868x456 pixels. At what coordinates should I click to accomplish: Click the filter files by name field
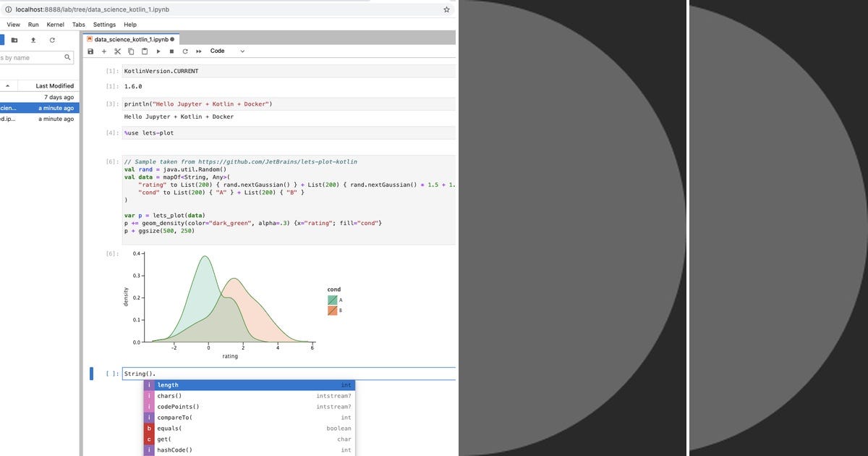tap(36, 57)
